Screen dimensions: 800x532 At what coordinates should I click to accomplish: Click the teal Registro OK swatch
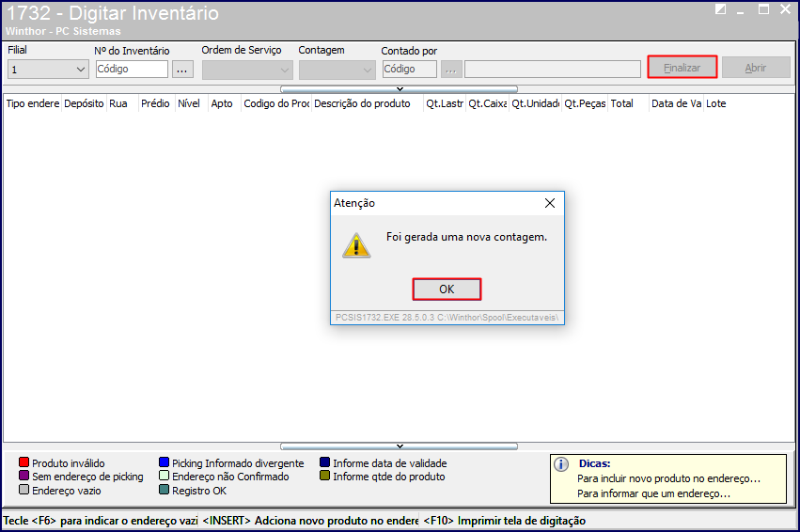[164, 490]
